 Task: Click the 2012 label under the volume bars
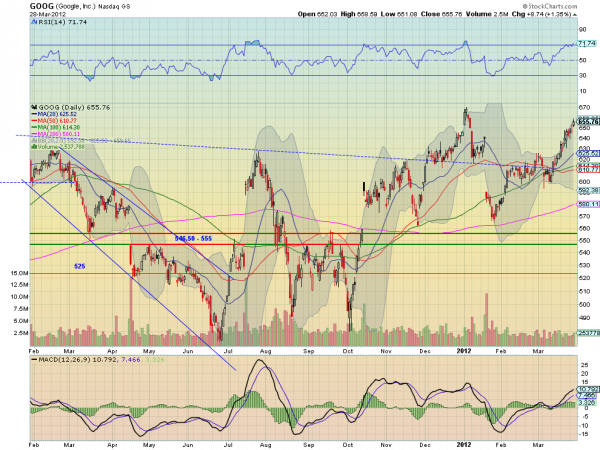(x=464, y=351)
